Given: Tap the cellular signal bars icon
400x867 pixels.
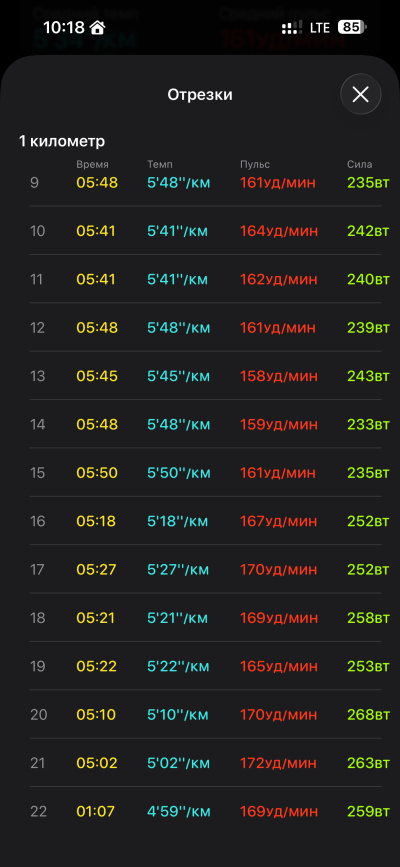Looking at the screenshot, I should [x=292, y=27].
